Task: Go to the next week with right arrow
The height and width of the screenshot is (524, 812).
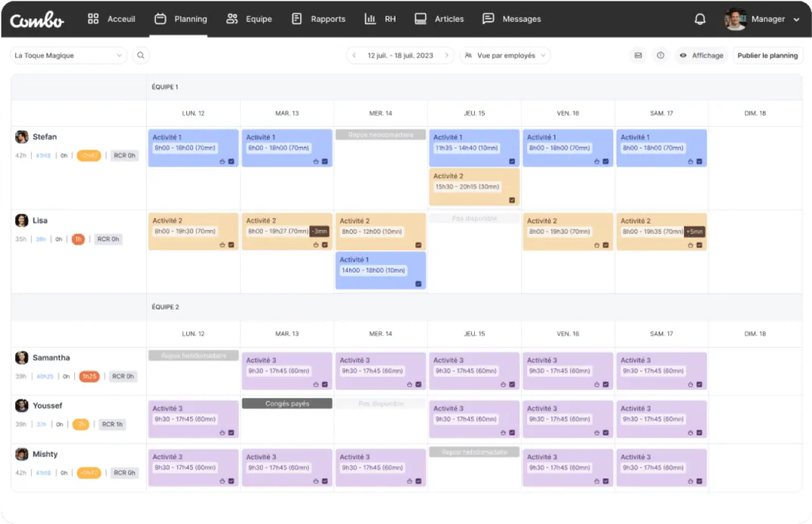Action: 448,55
